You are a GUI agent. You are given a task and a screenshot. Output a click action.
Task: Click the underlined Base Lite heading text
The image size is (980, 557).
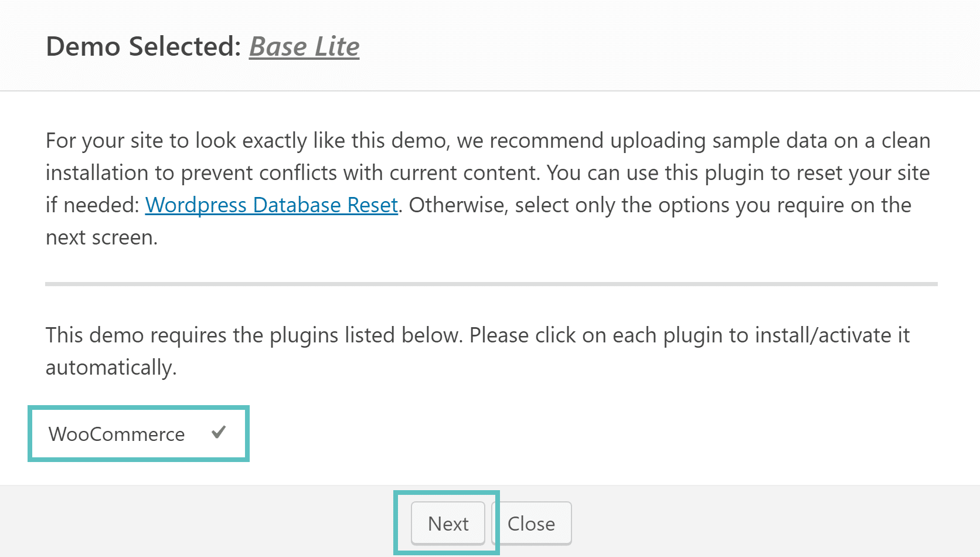pos(304,46)
